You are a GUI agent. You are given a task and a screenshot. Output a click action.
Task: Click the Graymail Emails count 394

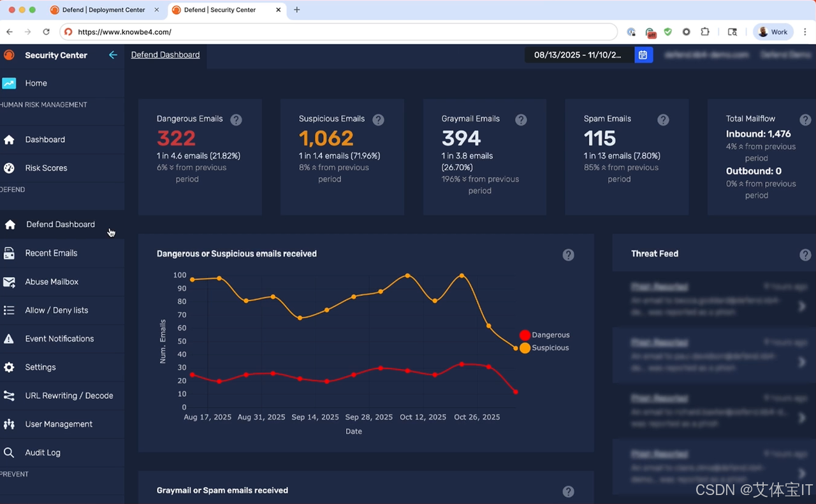click(461, 138)
